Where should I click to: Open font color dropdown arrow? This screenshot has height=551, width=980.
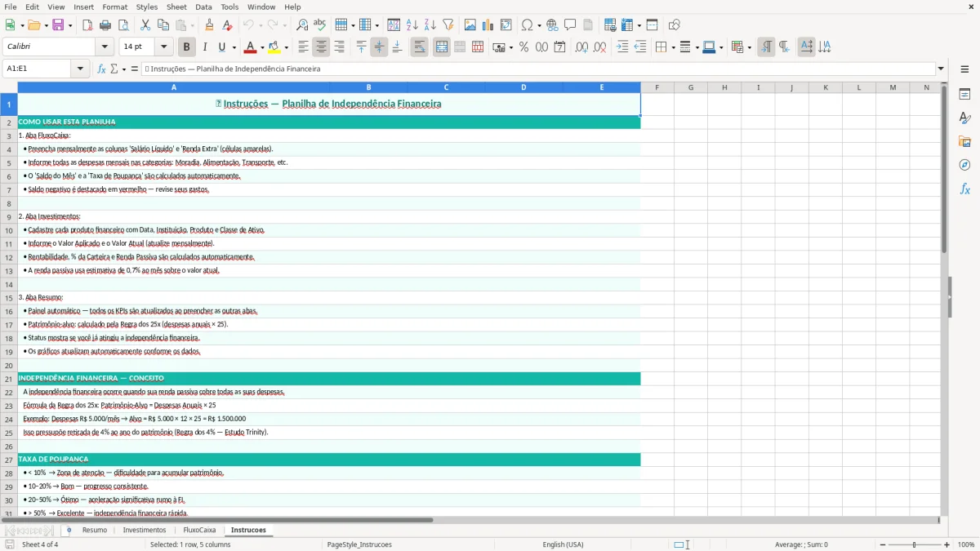point(262,47)
